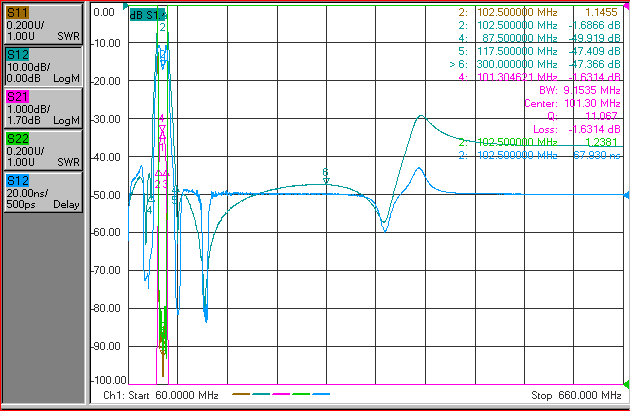Select the blue S12 Delay trace panel
Viewport: 630px width, 411px height.
click(43, 192)
